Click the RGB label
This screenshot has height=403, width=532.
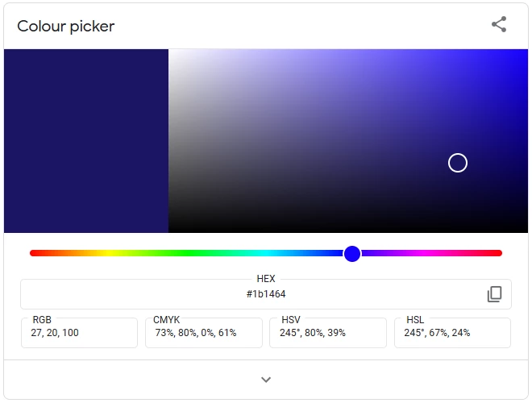[x=42, y=320]
